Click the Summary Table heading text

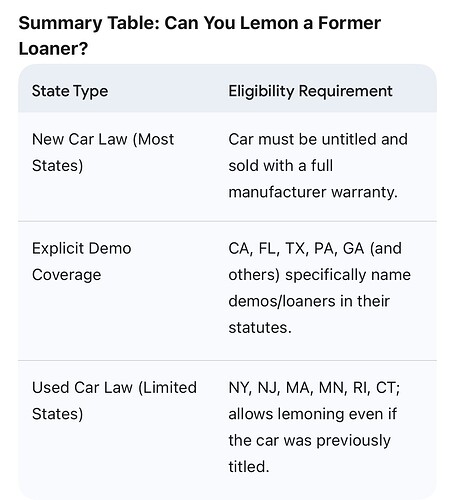click(x=199, y=36)
